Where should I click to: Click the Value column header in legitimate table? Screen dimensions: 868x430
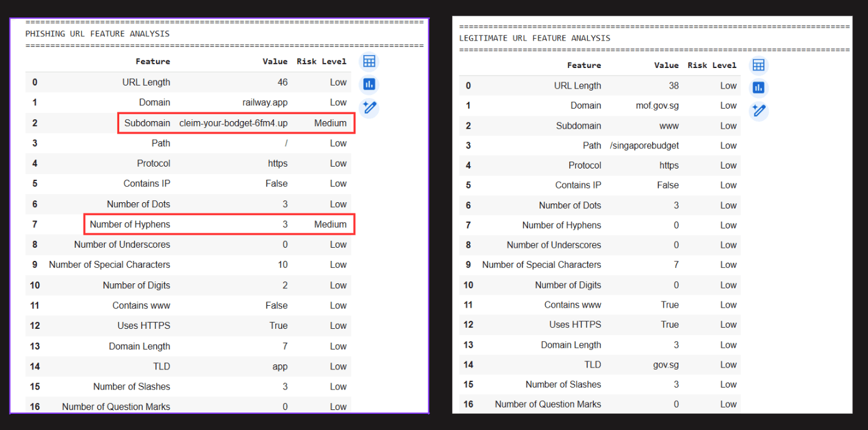tap(666, 65)
